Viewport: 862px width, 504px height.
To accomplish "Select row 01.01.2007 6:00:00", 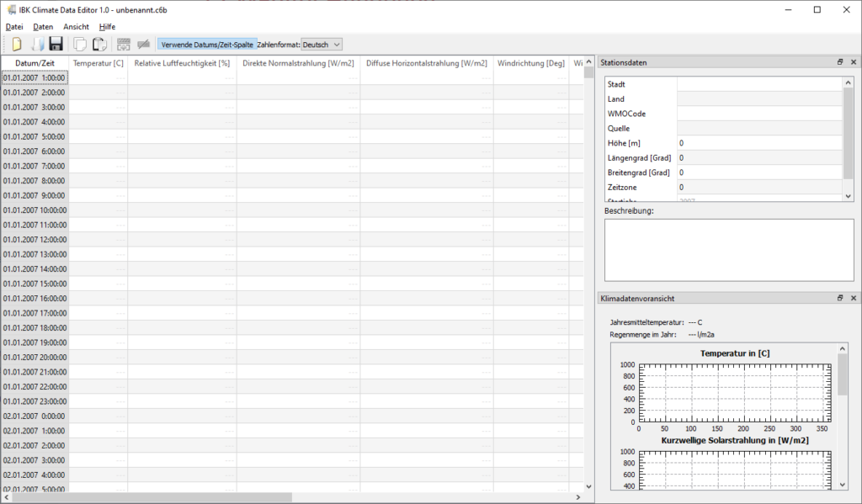I will (x=35, y=151).
